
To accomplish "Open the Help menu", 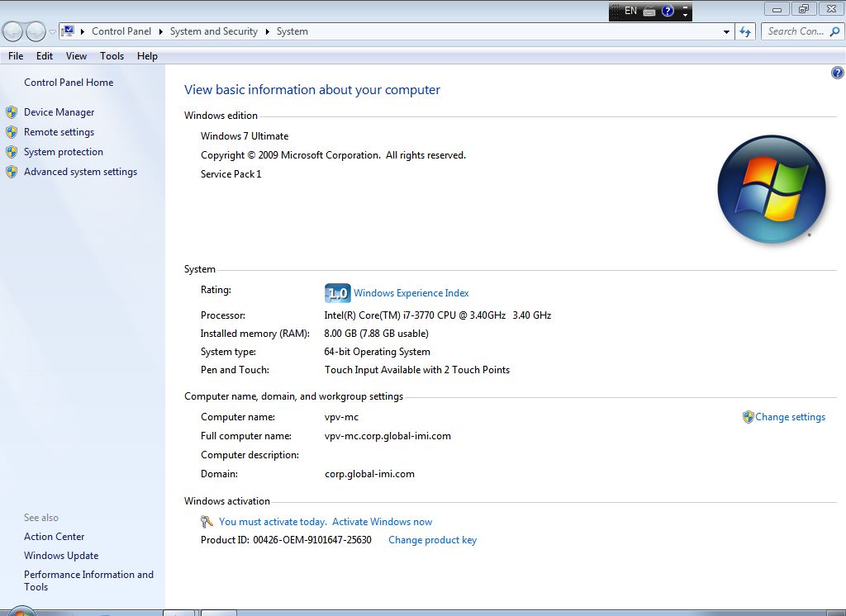I will click(x=147, y=55).
